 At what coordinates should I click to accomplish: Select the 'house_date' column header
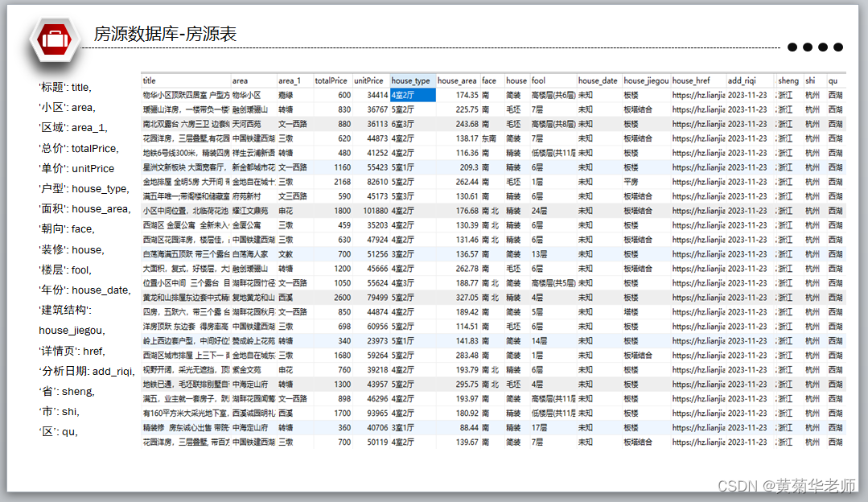click(x=599, y=80)
